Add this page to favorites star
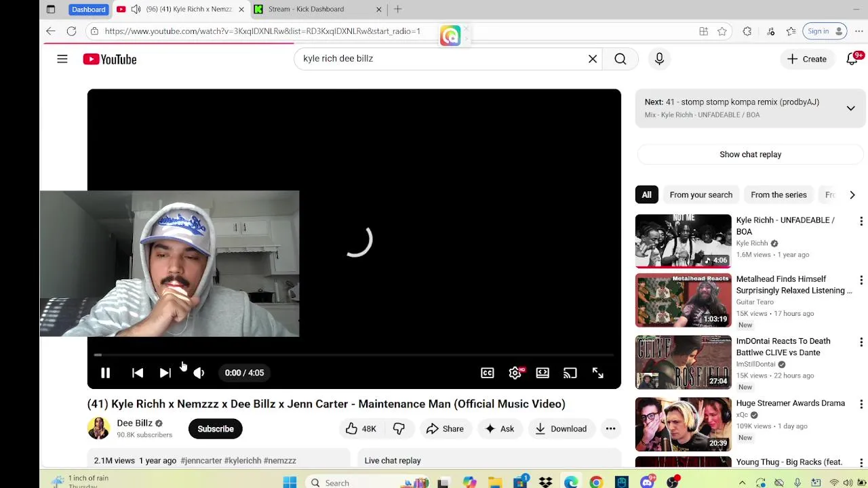The height and width of the screenshot is (488, 868). [722, 31]
